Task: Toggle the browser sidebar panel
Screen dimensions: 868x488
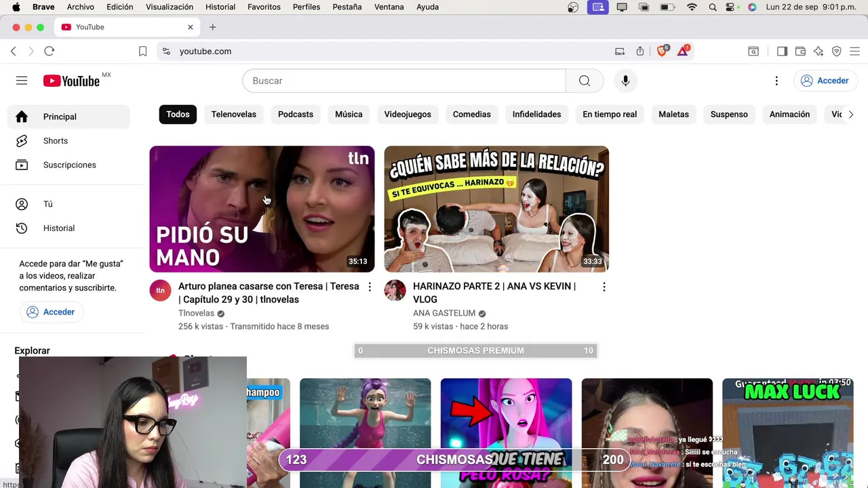Action: coord(782,51)
